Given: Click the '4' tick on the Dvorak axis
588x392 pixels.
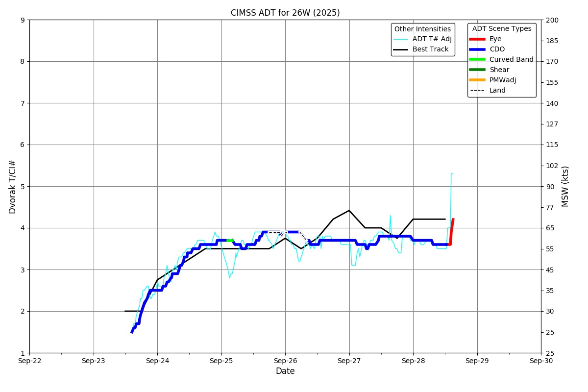Looking at the screenshot, I should [23, 228].
